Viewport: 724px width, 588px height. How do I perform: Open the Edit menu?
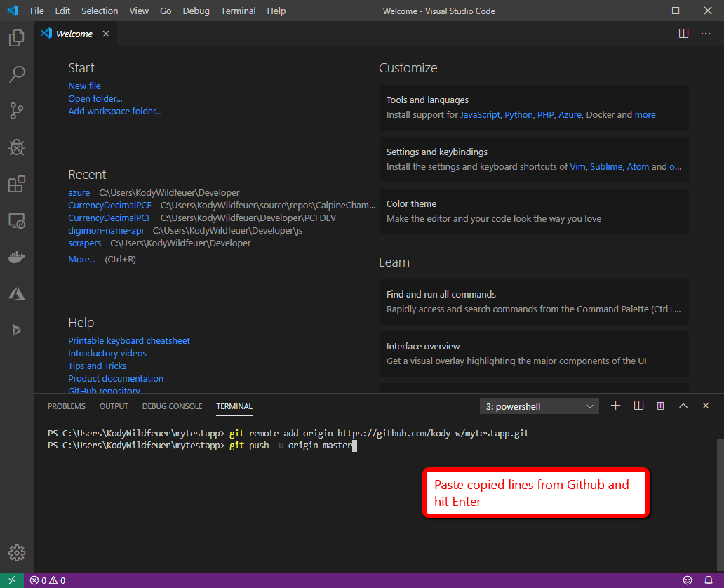pyautogui.click(x=62, y=11)
